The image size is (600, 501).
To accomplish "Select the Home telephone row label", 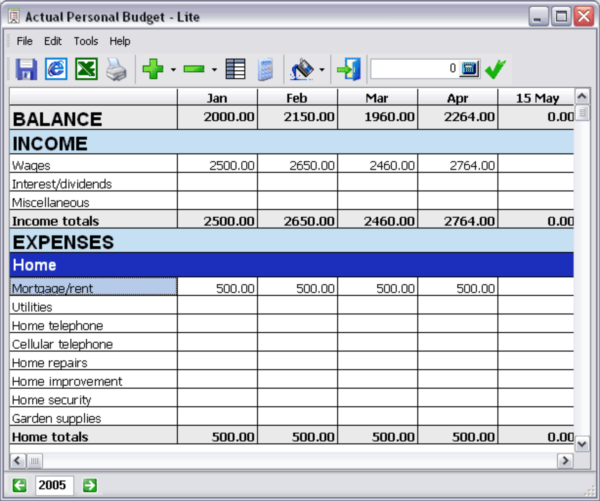I will [93, 324].
